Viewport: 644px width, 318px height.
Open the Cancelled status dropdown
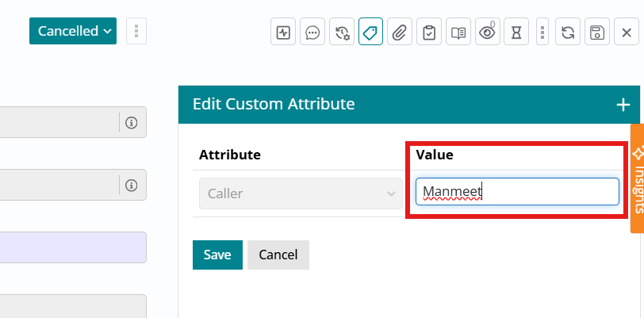click(x=73, y=32)
